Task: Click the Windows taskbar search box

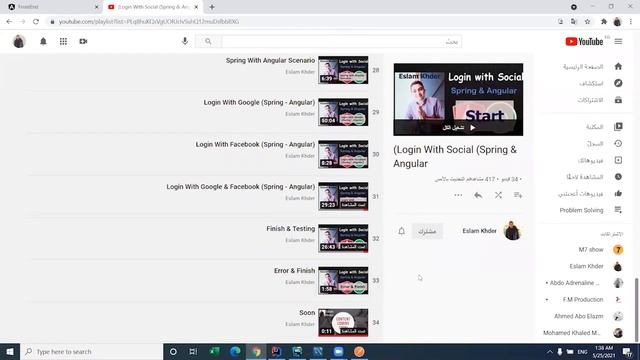Action: point(91,351)
